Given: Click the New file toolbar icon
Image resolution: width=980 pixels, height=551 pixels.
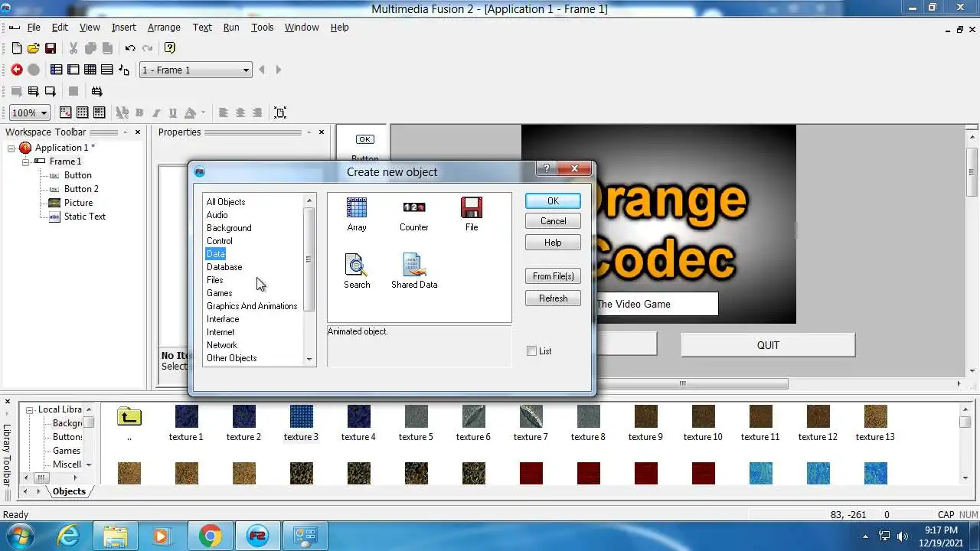Looking at the screenshot, I should [x=17, y=48].
